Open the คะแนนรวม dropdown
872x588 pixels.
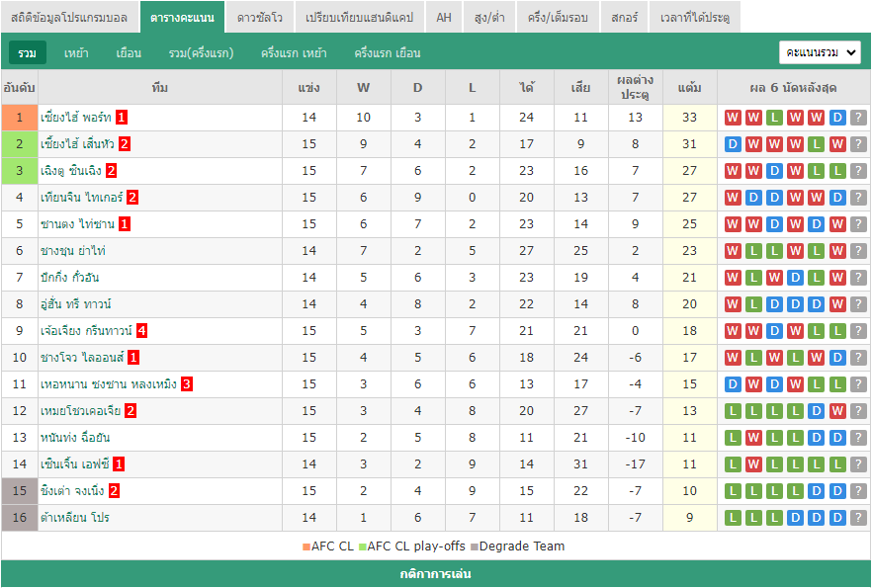coord(820,52)
